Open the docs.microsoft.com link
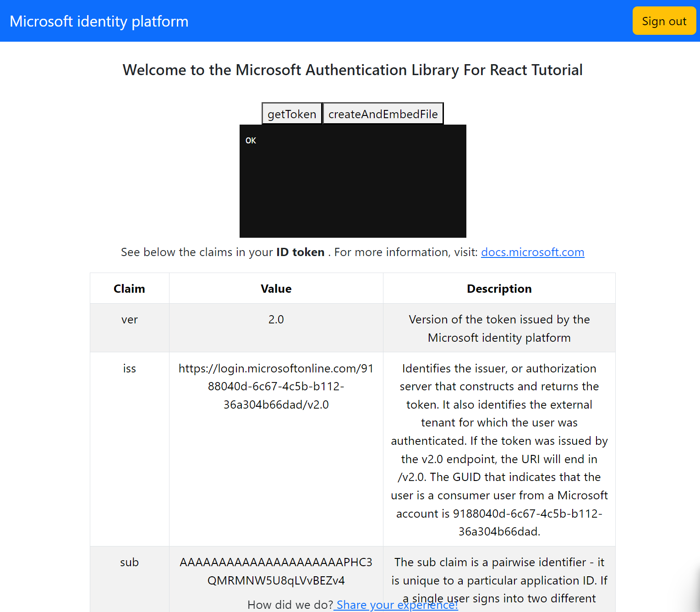The width and height of the screenshot is (700, 612). click(x=532, y=252)
